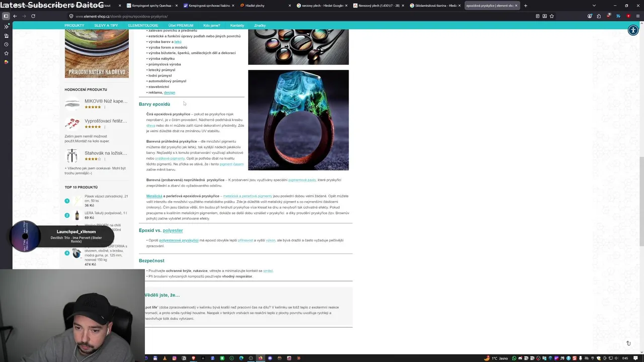Click the account profile icon in toolbar
This screenshot has height=362, width=644.
click(x=590, y=16)
